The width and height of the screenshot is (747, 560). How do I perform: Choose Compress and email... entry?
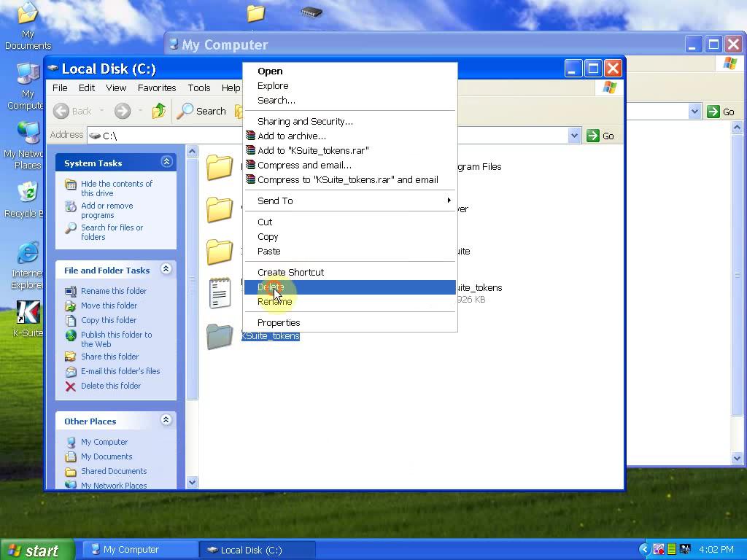tap(349, 166)
